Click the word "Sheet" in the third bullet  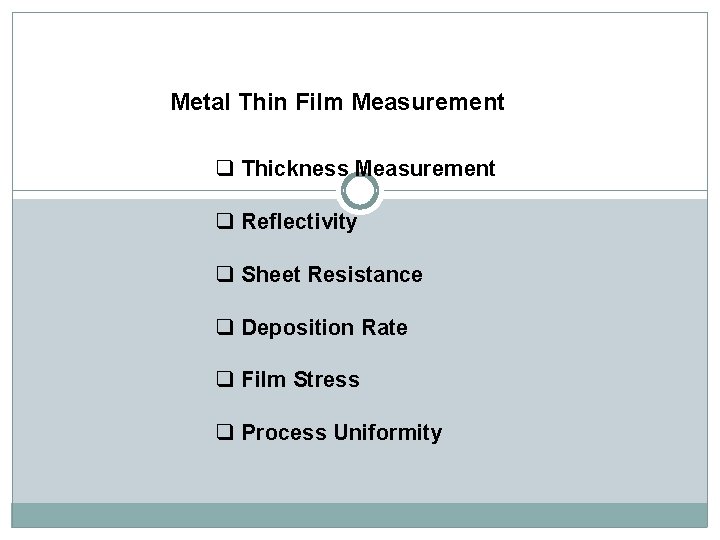click(x=270, y=275)
